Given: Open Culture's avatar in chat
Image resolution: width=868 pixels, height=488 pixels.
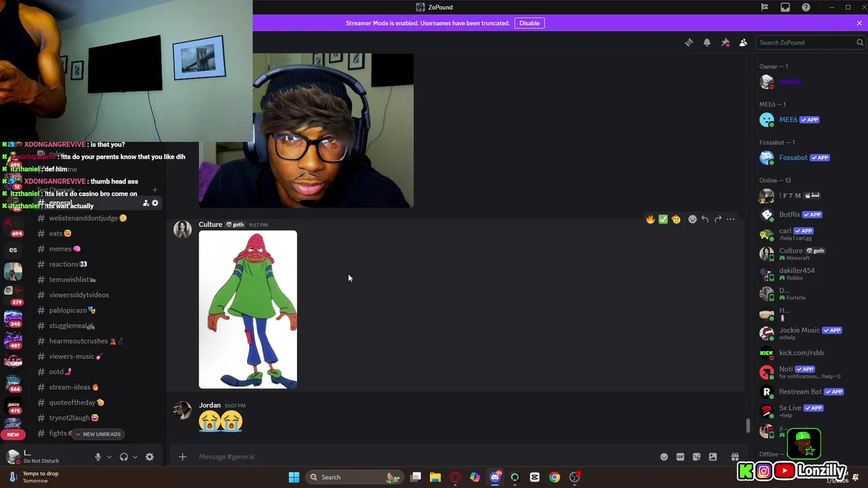Looking at the screenshot, I should coord(182,230).
